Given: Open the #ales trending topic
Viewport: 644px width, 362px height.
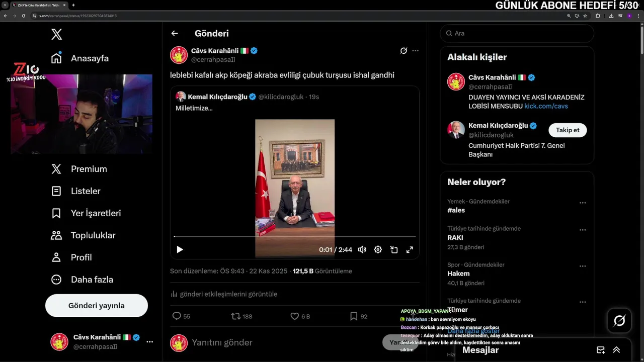Looking at the screenshot, I should (x=456, y=210).
